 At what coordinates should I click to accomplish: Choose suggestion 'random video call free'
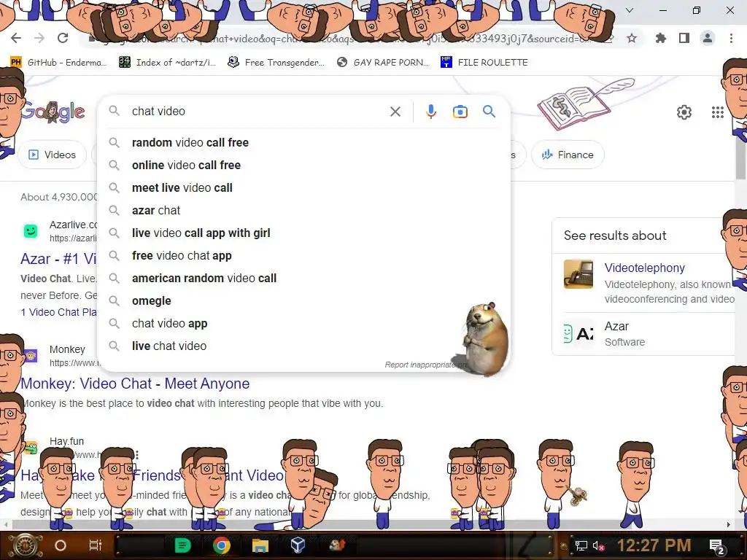point(304,142)
